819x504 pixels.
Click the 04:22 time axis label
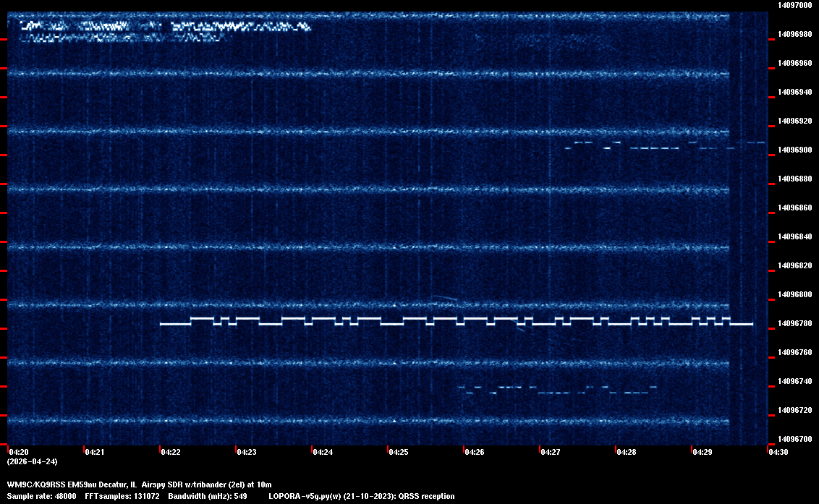tap(170, 453)
